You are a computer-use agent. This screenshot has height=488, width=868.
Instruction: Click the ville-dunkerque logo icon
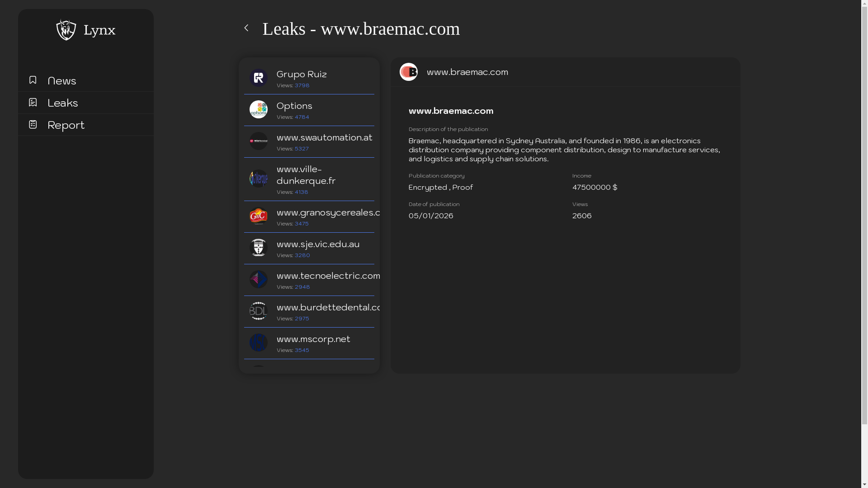(x=259, y=178)
